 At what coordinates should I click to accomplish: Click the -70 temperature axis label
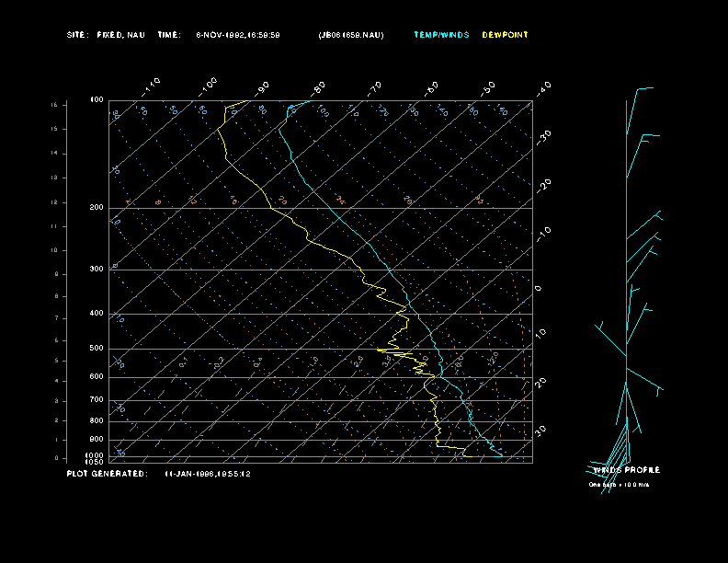tap(375, 87)
